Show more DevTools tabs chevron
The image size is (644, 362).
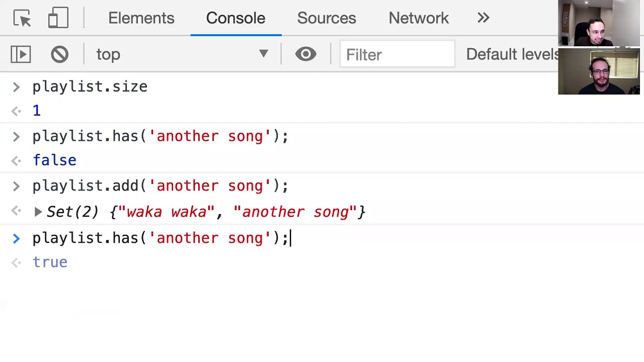[x=483, y=18]
